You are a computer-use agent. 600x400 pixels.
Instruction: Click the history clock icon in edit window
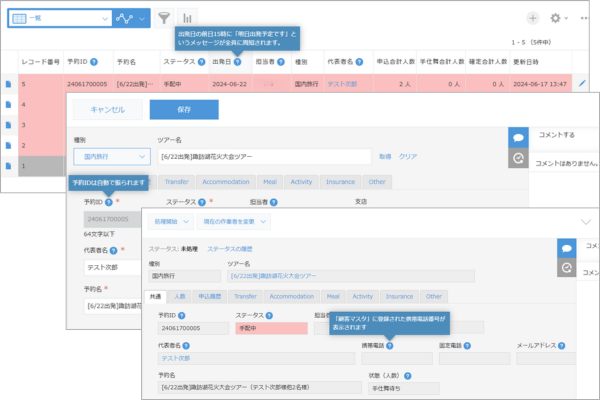coord(518,158)
